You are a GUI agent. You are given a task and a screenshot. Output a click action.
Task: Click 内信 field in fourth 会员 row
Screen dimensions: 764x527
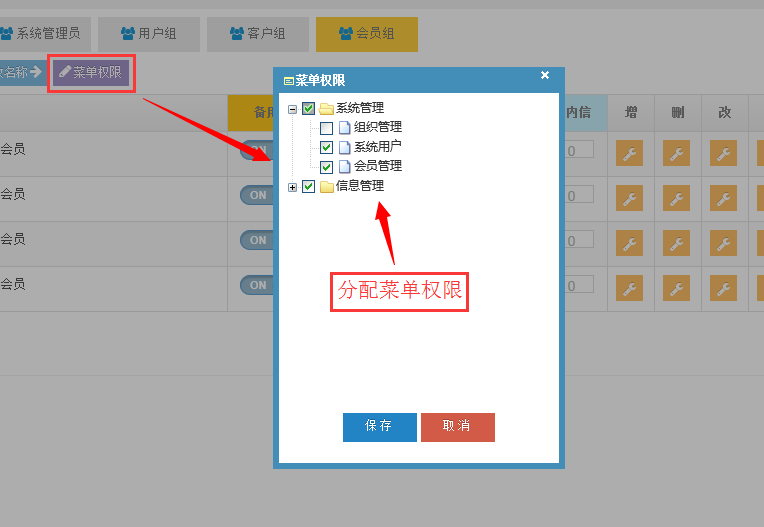click(579, 284)
